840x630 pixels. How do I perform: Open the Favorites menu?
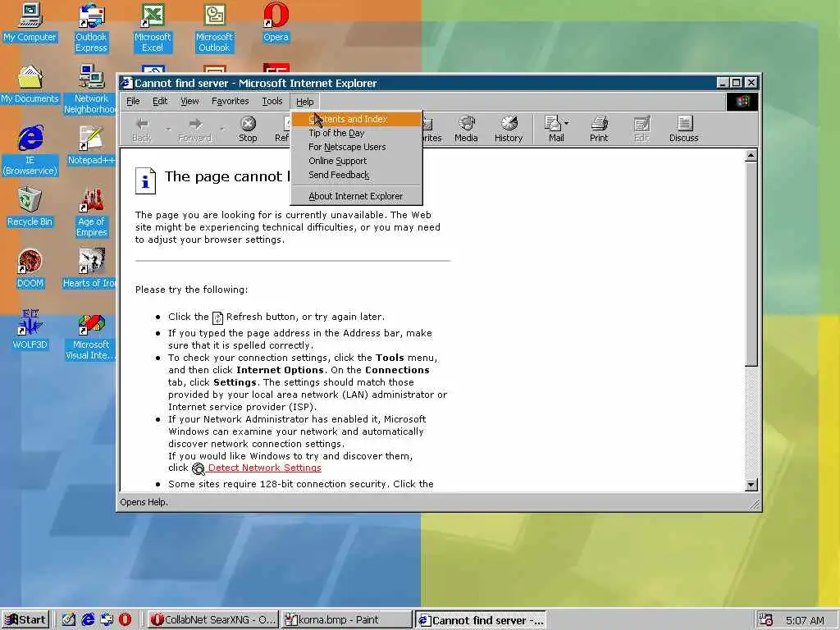[x=230, y=101]
